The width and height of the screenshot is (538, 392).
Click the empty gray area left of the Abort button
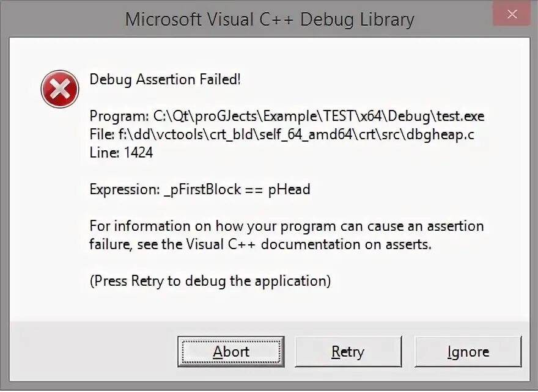(x=92, y=352)
